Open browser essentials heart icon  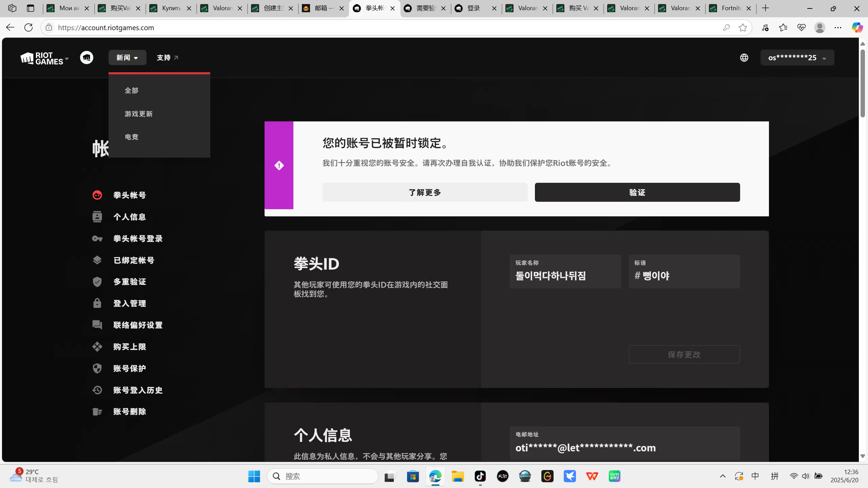(x=802, y=27)
